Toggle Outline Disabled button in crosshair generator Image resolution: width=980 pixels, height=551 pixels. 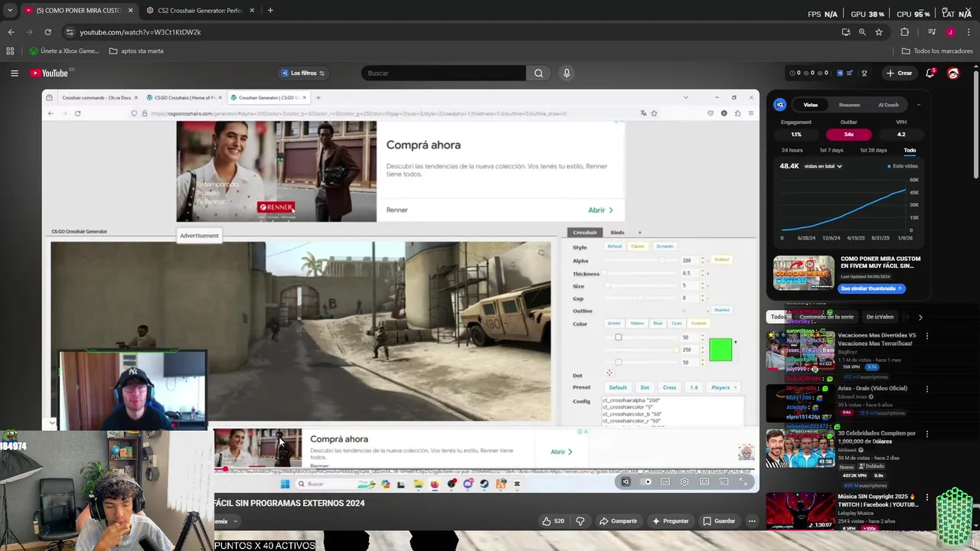coord(721,311)
